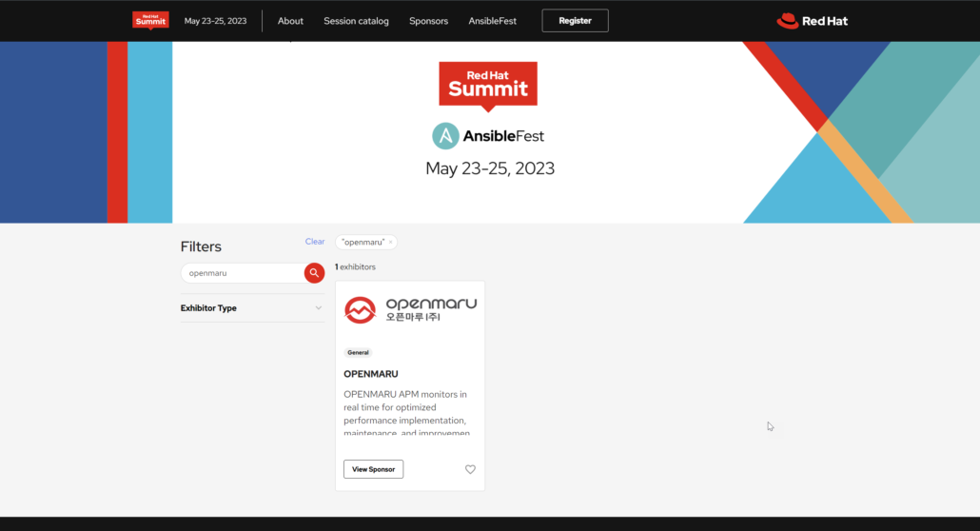Click the General tag on the card
The height and width of the screenshot is (531, 980).
[358, 352]
